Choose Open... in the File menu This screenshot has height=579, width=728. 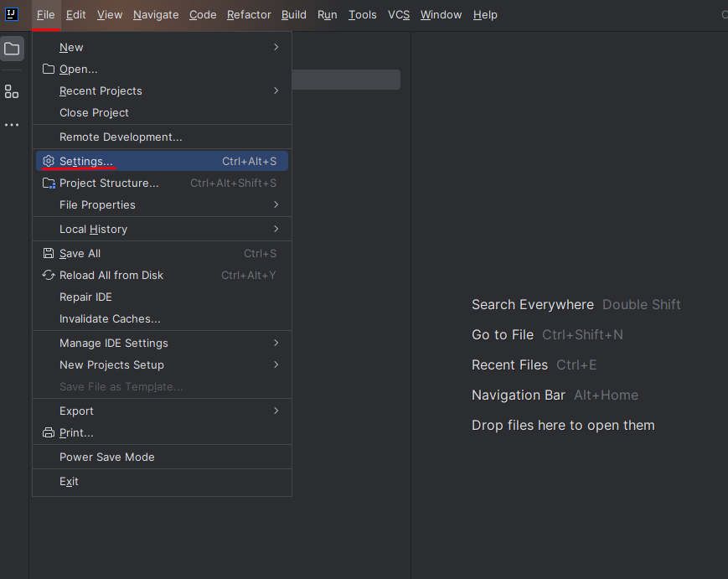[162, 70]
